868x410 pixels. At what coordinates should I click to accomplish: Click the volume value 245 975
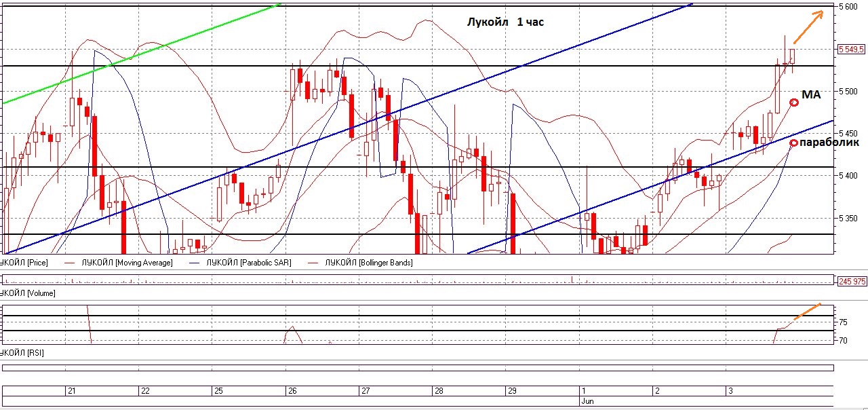pos(852,281)
